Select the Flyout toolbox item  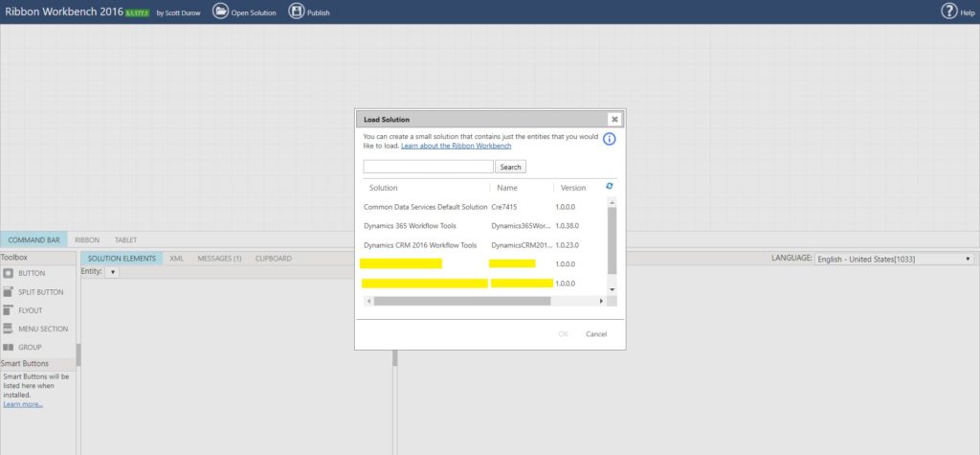click(x=23, y=309)
